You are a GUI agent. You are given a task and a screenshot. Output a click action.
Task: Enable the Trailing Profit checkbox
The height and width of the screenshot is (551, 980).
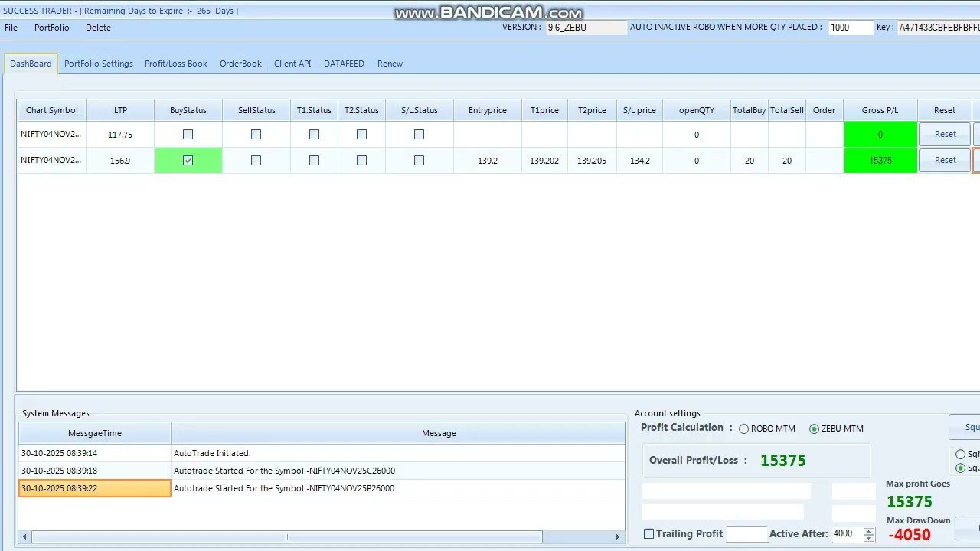[x=648, y=533]
